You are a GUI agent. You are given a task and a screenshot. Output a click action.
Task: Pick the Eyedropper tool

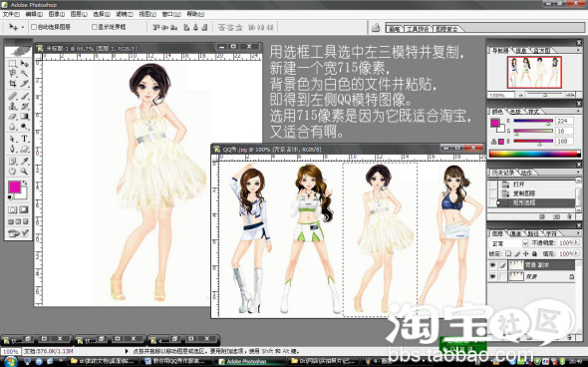click(x=24, y=161)
